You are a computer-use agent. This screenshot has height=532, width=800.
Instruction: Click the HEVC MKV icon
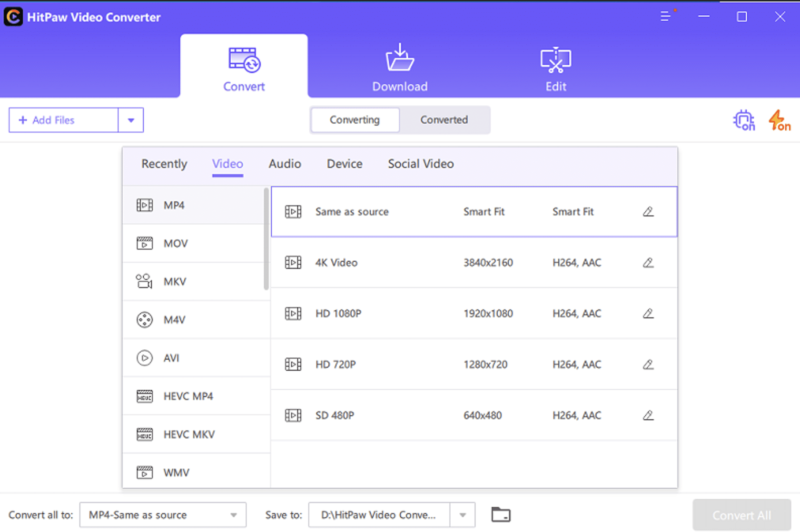tap(145, 434)
